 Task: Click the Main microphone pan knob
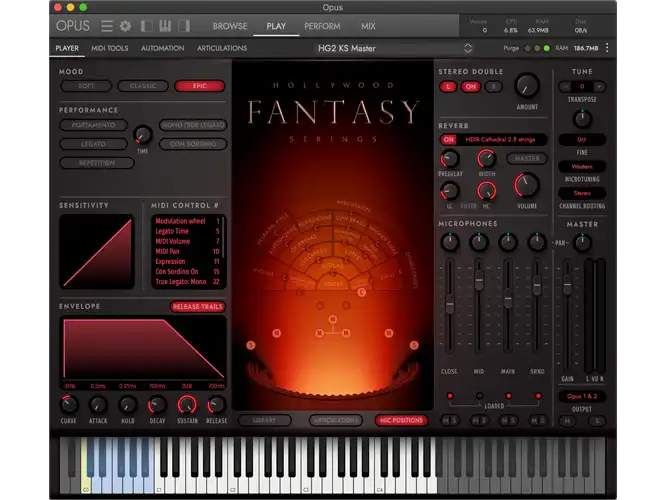click(x=507, y=242)
